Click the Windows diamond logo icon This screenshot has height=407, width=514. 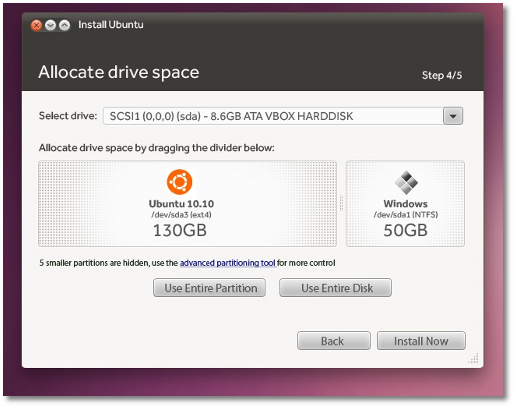(x=406, y=182)
